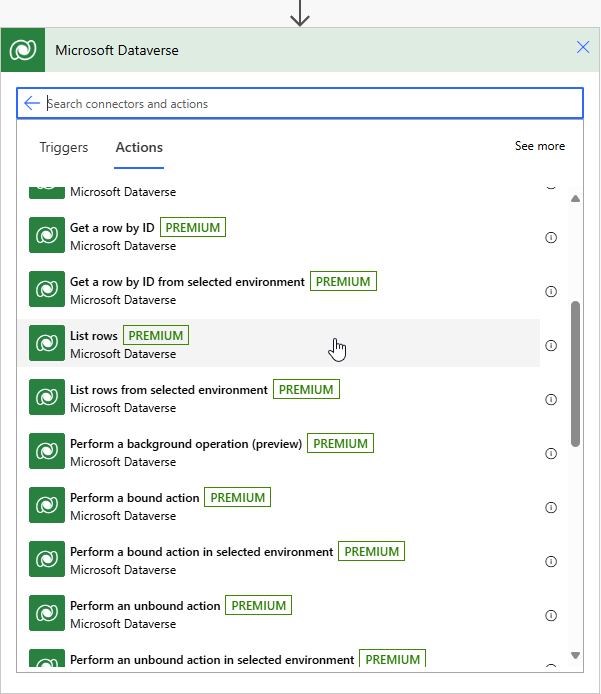Open info for Perform a bound action

click(551, 508)
